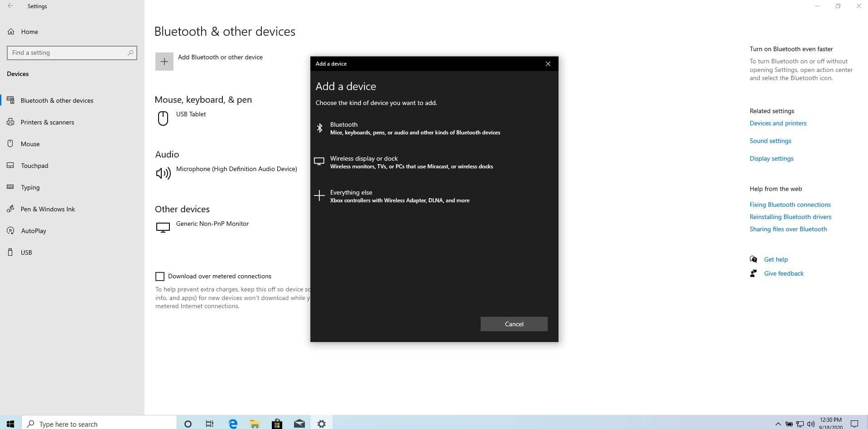Viewport: 868px width, 429px height.
Task: Pick the Everything else plus icon
Action: (x=319, y=195)
